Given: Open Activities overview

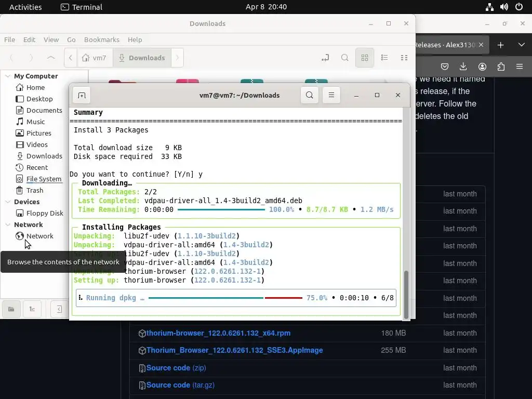Looking at the screenshot, I should point(25,7).
